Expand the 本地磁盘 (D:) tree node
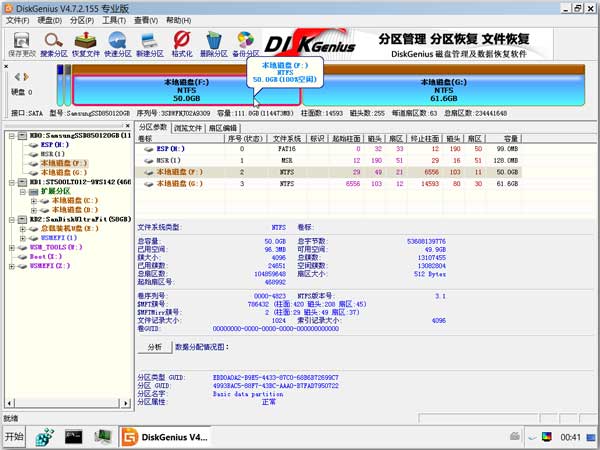600x450 pixels. click(x=34, y=210)
